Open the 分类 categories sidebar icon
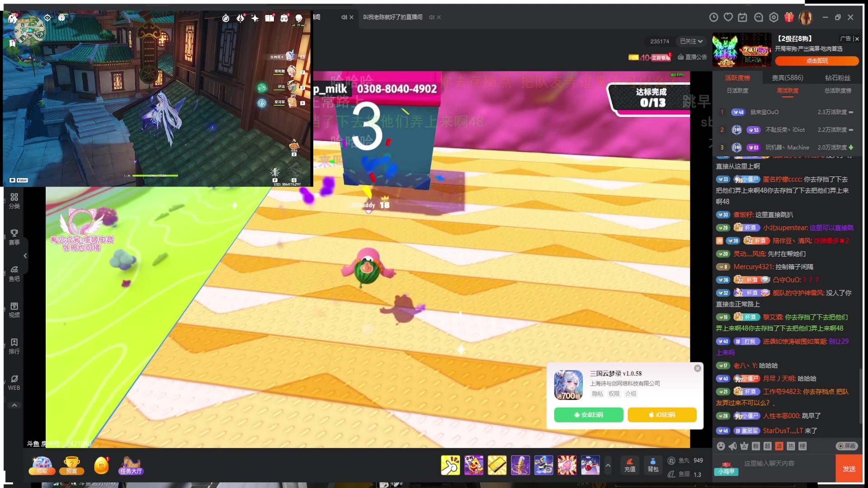Image resolution: width=868 pixels, height=488 pixels. (14, 201)
